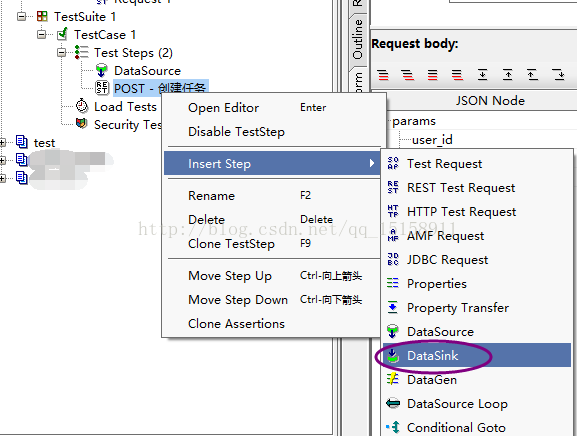
Task: Open the Insert Step submenu arrow
Action: [x=372, y=163]
